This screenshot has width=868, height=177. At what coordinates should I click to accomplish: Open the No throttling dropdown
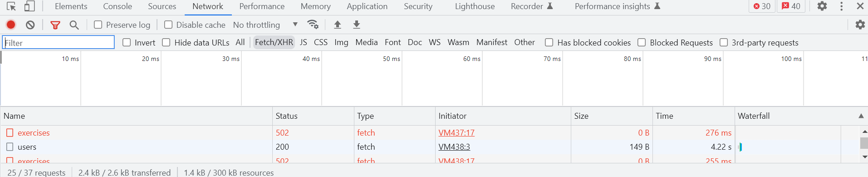pyautogui.click(x=265, y=25)
